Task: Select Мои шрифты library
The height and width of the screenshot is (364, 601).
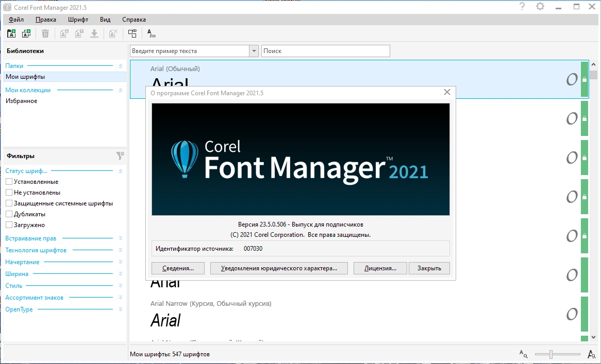Action: click(x=65, y=77)
